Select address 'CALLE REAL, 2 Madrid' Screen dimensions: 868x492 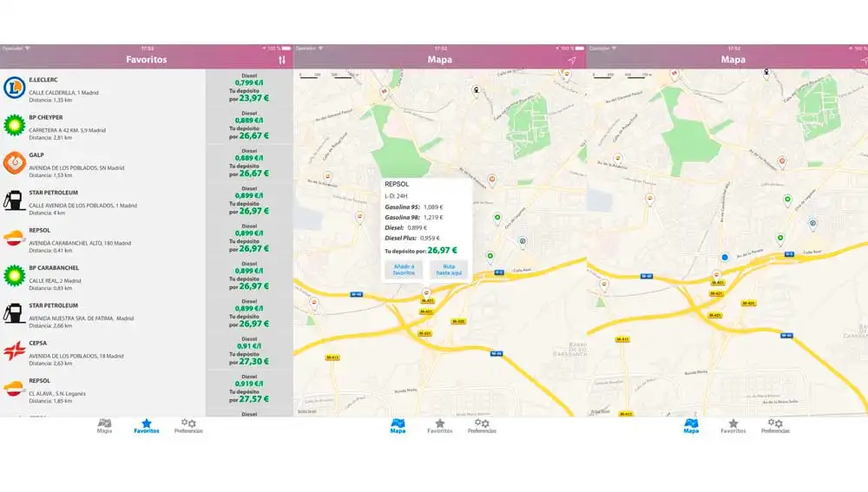pyautogui.click(x=55, y=280)
